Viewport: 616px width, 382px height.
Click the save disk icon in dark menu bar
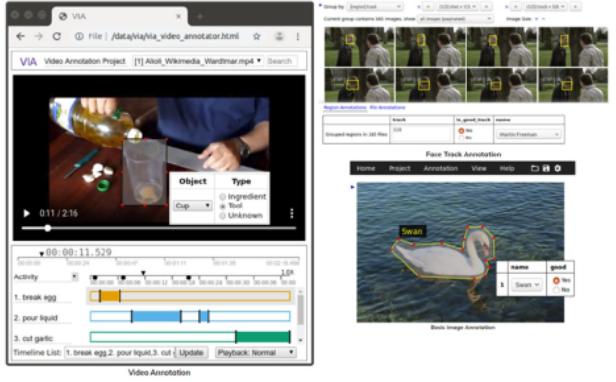pos(546,169)
